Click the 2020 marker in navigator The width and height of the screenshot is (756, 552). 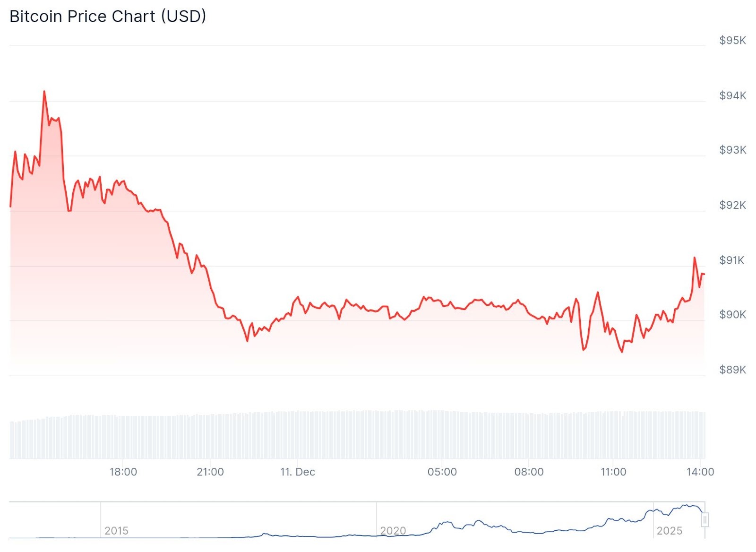(x=393, y=530)
